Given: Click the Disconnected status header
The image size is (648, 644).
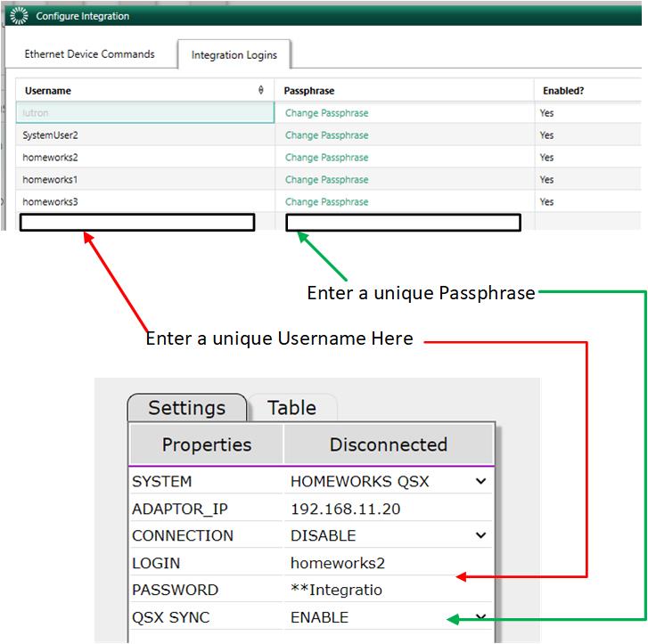Looking at the screenshot, I should pos(389,444).
